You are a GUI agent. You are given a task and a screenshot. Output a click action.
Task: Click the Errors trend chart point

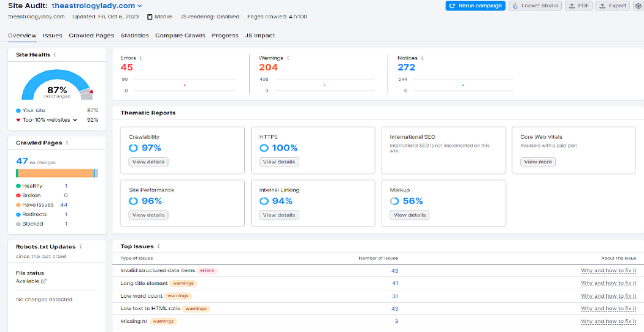pyautogui.click(x=185, y=85)
